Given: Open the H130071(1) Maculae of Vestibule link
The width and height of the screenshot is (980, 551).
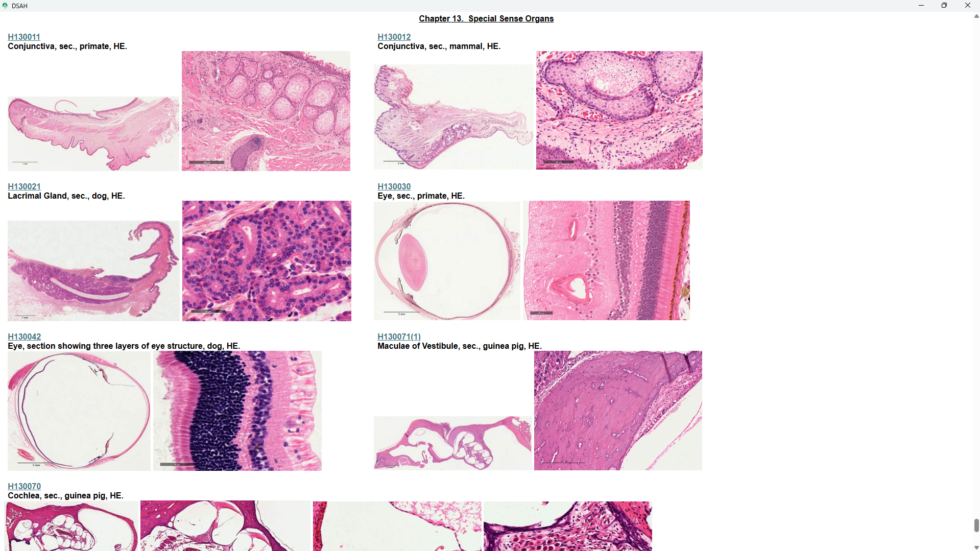Looking at the screenshot, I should (x=399, y=337).
